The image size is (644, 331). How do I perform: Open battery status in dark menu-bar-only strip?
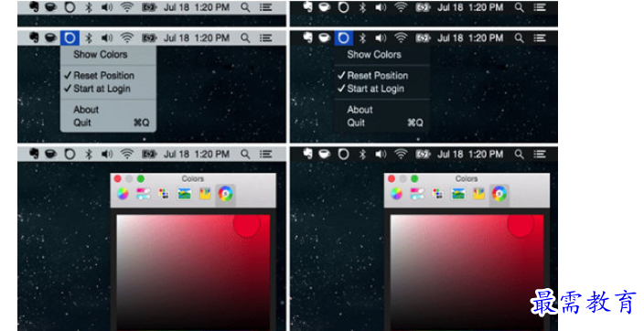click(423, 7)
